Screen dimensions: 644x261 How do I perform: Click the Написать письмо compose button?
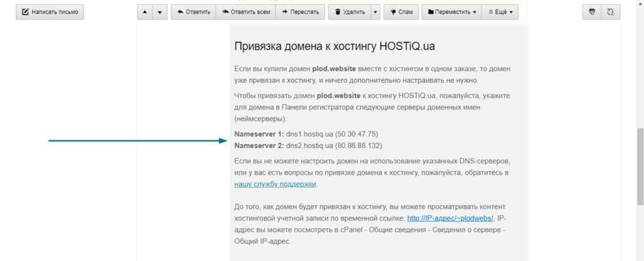pyautogui.click(x=50, y=12)
